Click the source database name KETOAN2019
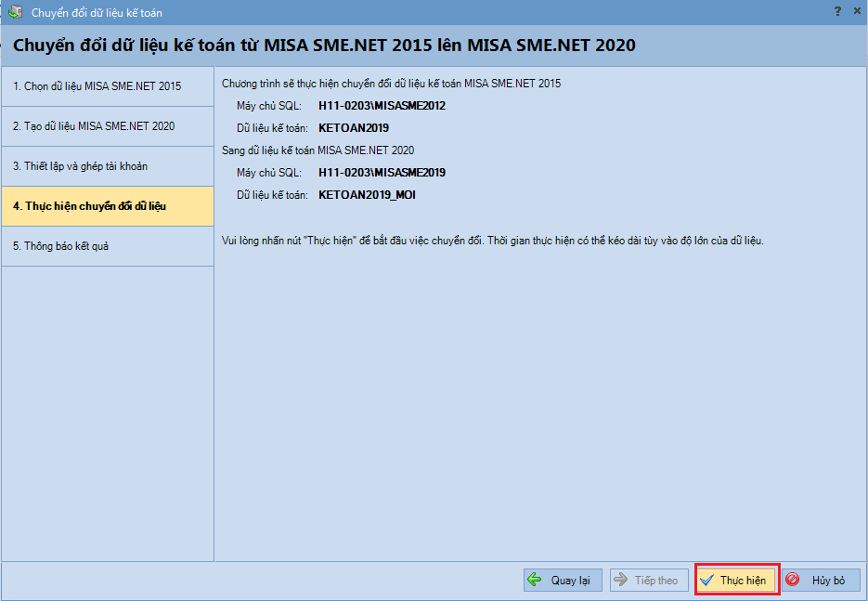 coord(354,128)
